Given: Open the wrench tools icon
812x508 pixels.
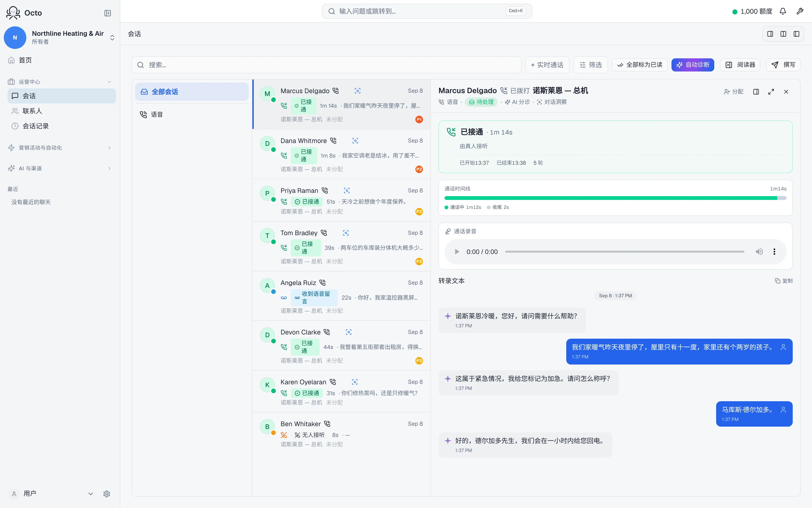Looking at the screenshot, I should 800,12.
